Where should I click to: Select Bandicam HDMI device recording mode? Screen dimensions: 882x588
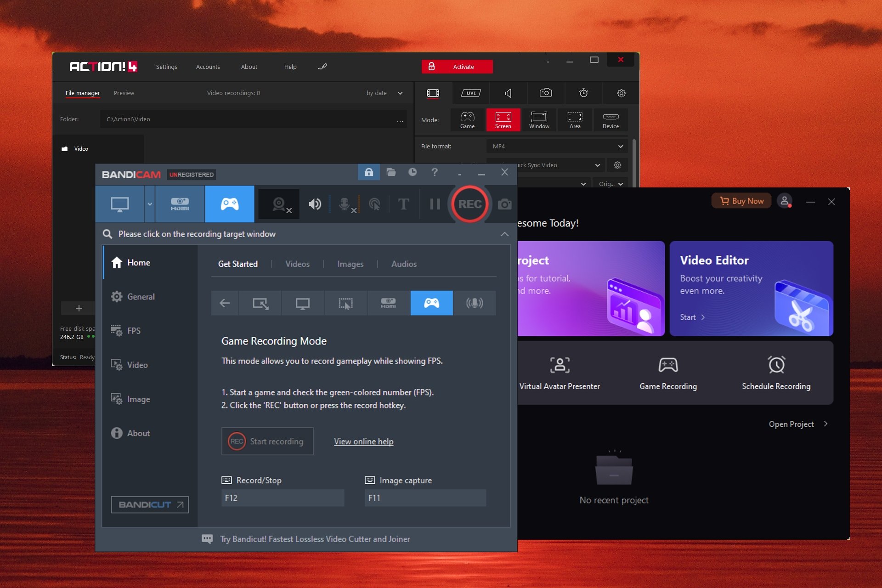pos(180,204)
